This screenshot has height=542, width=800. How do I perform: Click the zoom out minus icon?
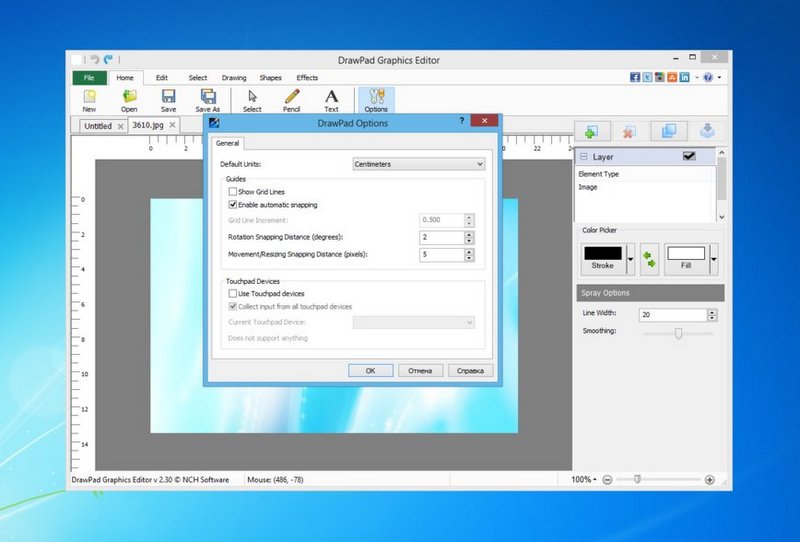point(607,480)
